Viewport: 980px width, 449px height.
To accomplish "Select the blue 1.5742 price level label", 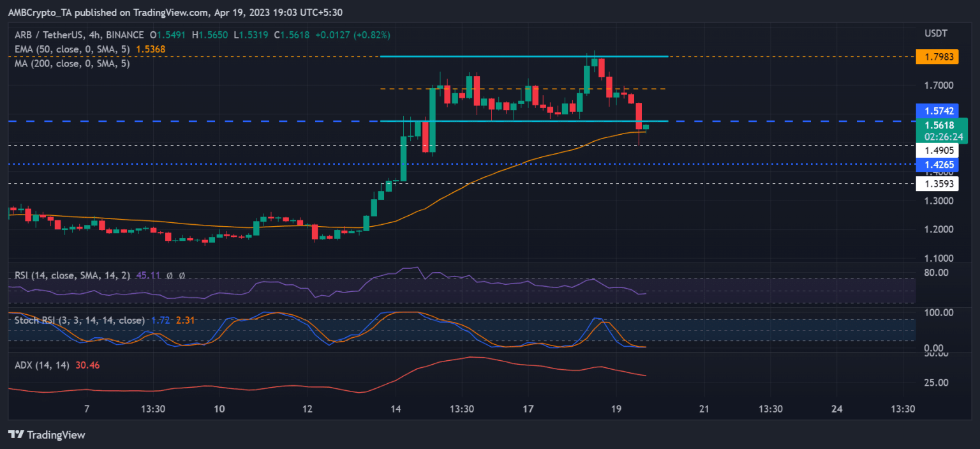I will [x=935, y=110].
